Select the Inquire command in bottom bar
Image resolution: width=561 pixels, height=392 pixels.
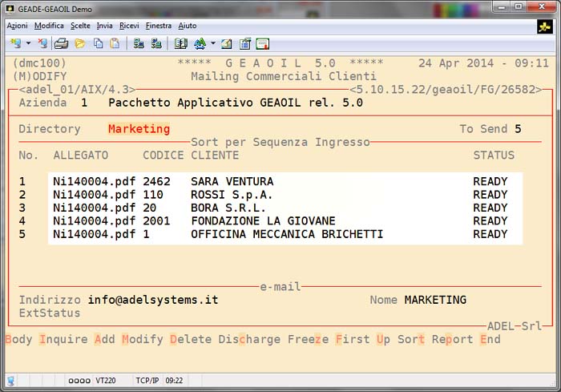click(x=63, y=339)
